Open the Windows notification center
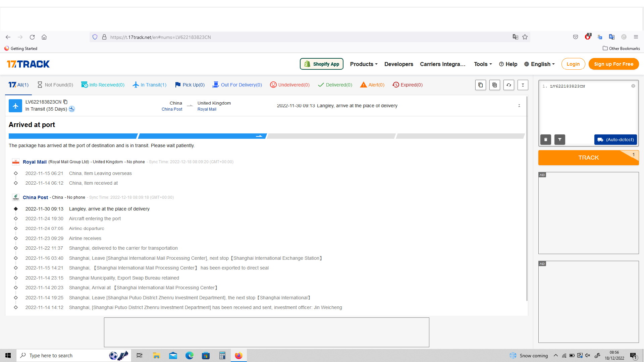 point(634,356)
